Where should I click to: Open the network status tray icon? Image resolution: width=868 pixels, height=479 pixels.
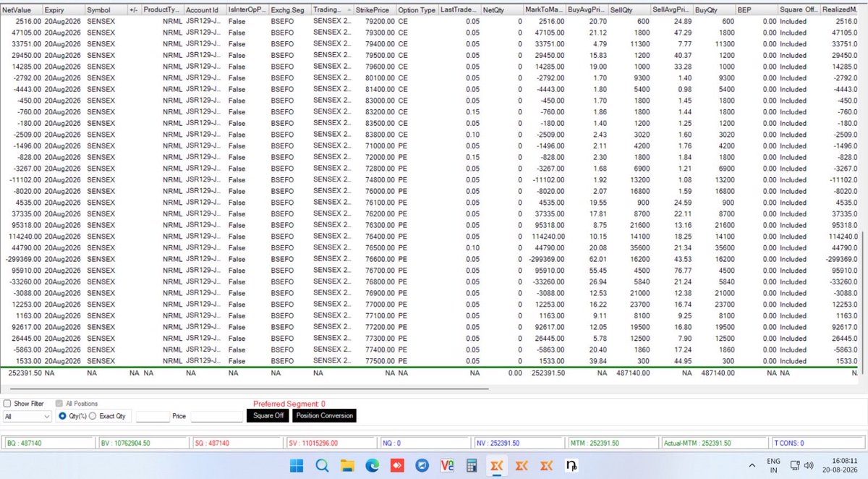click(x=795, y=465)
